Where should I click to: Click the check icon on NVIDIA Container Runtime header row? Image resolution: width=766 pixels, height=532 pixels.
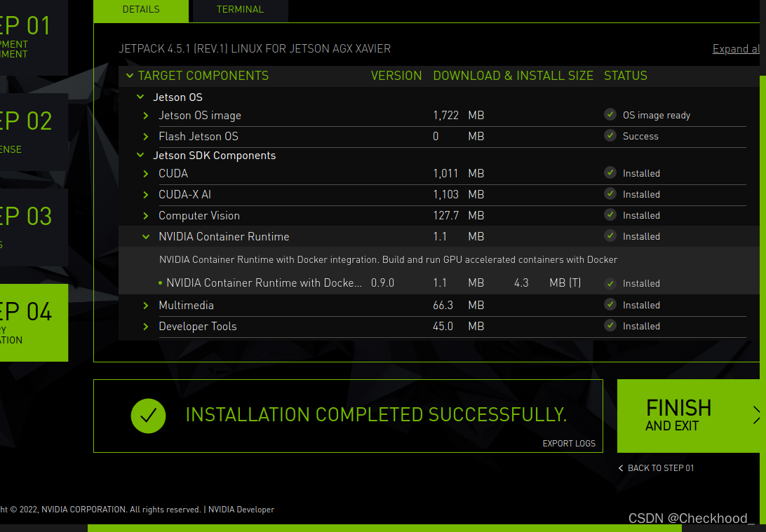610,236
